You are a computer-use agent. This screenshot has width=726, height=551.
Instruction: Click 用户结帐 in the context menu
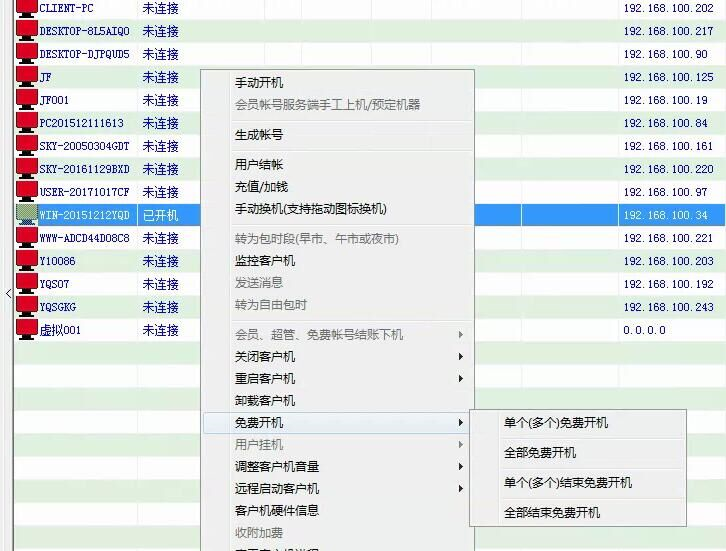pos(259,165)
